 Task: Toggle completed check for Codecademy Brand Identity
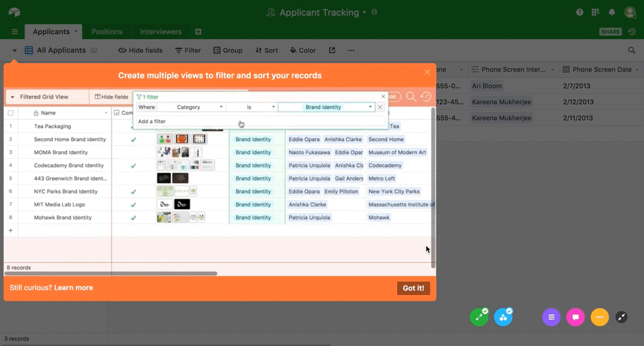(133, 166)
